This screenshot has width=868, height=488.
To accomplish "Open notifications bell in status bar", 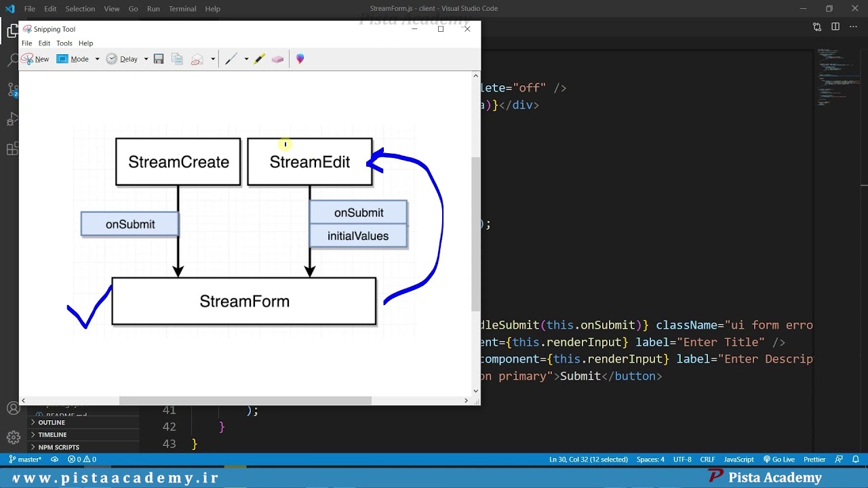I will [x=855, y=460].
